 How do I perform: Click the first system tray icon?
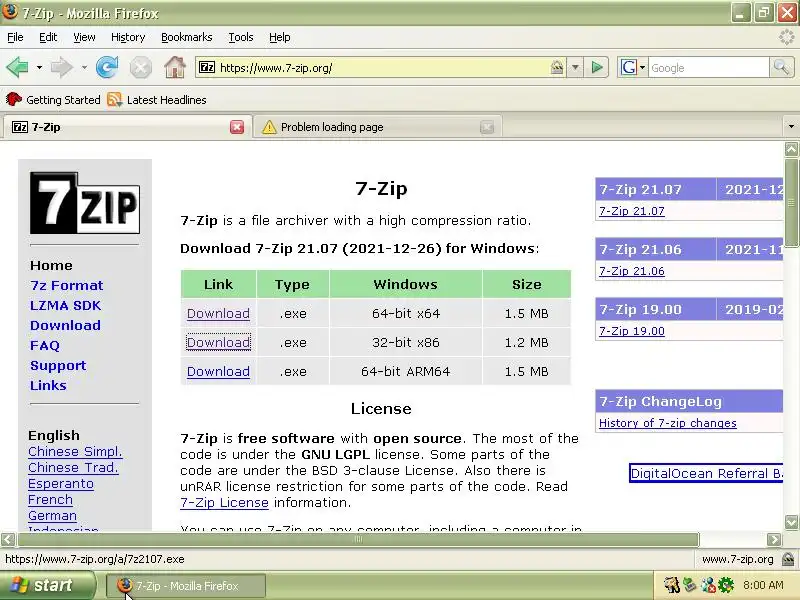click(x=672, y=585)
